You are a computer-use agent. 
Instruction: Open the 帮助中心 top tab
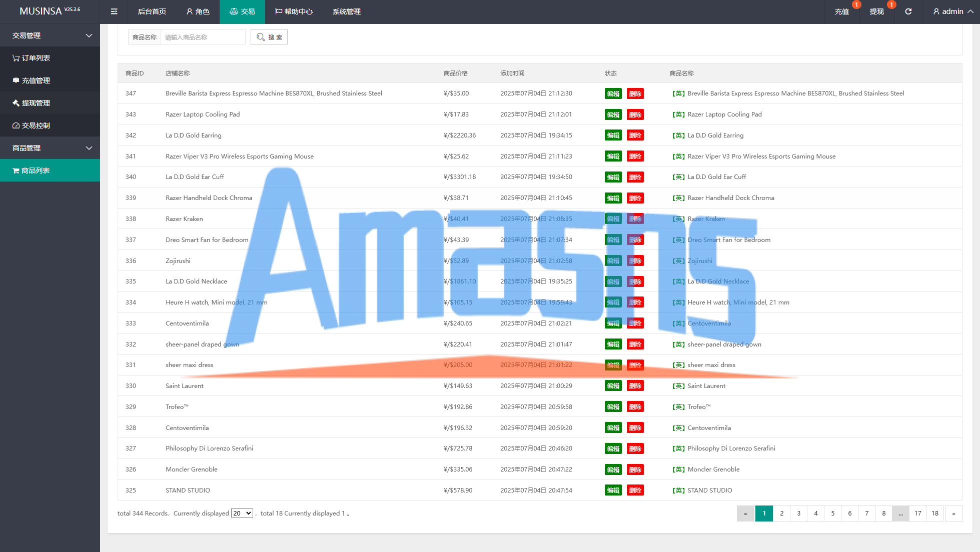tap(294, 11)
